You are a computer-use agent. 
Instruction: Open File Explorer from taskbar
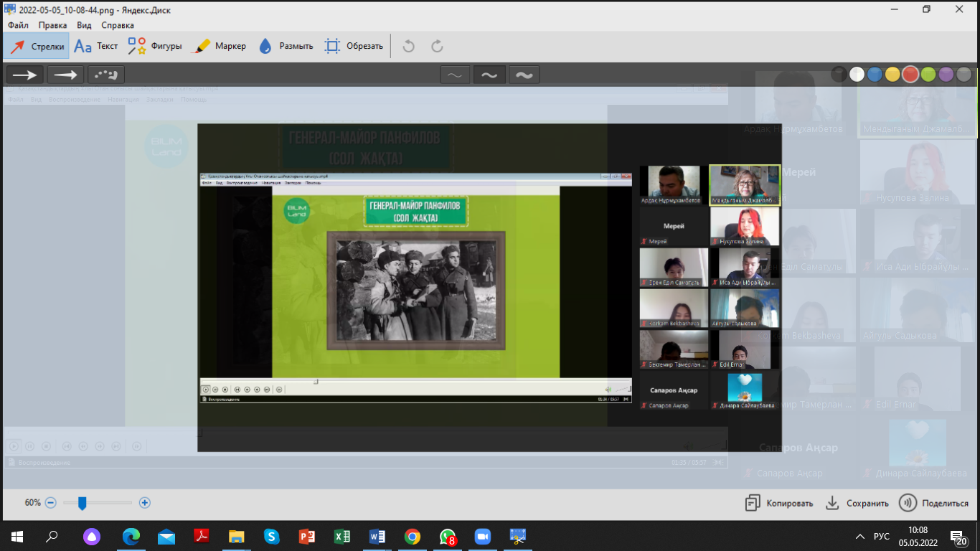(236, 536)
